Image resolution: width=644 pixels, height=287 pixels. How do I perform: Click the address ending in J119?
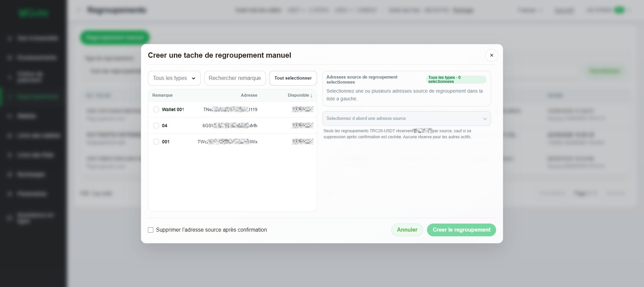click(230, 109)
